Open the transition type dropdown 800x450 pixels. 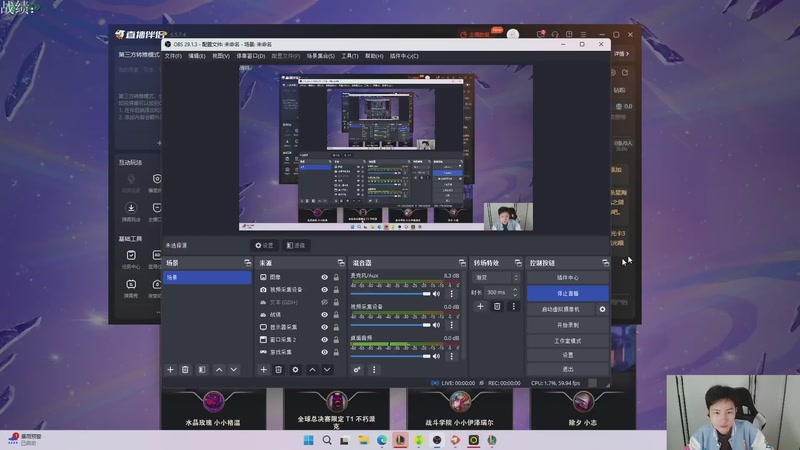tap(496, 278)
